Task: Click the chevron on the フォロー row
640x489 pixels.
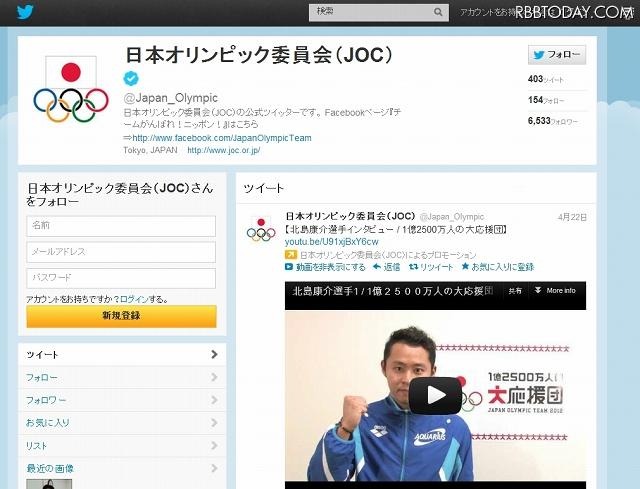Action: 214,377
